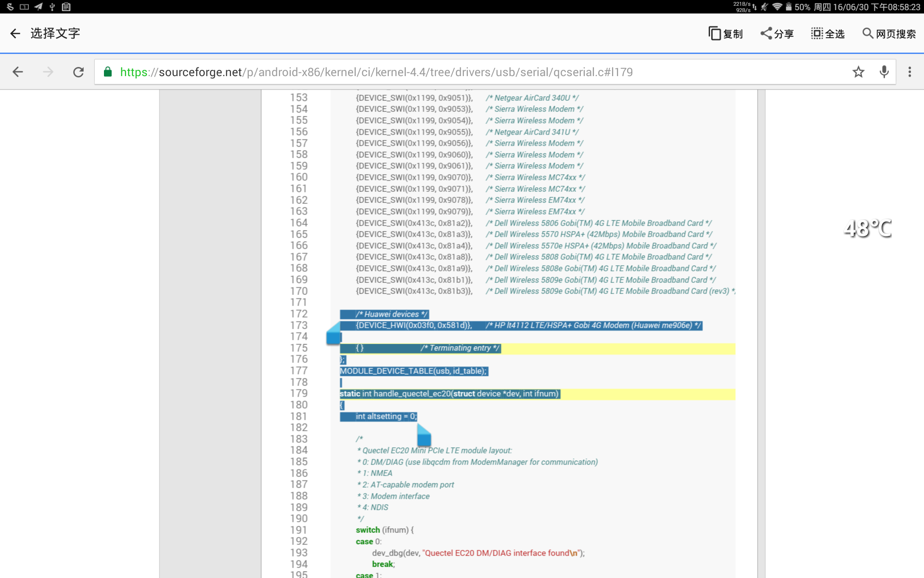This screenshot has width=924, height=578.
Task: Tap DEVICE_SWI(0x413c, 0x81b3) entry
Action: pyautogui.click(x=414, y=291)
